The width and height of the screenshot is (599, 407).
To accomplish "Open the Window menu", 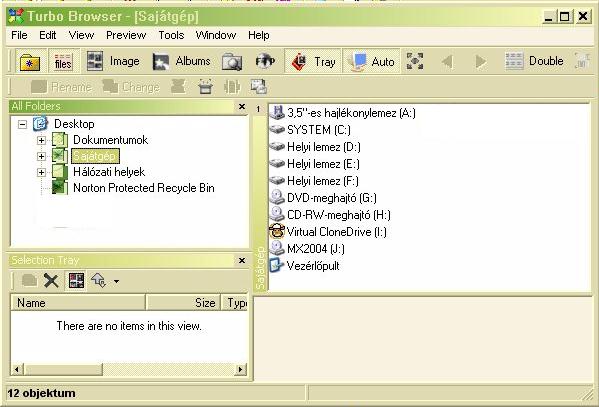I will pos(216,35).
